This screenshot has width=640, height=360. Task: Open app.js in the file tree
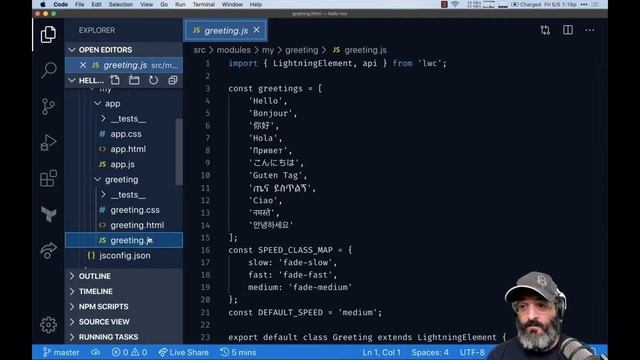tap(122, 164)
